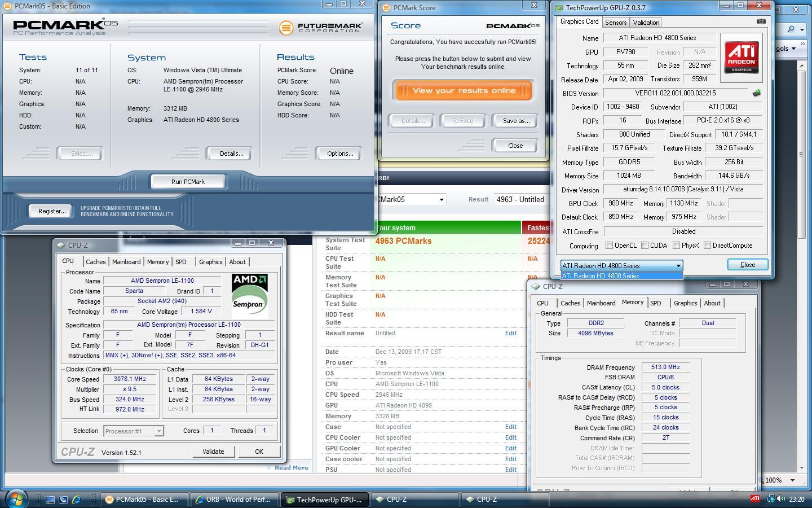812x508 pixels.
Task: Open the Windows Start orb
Action: 15,499
